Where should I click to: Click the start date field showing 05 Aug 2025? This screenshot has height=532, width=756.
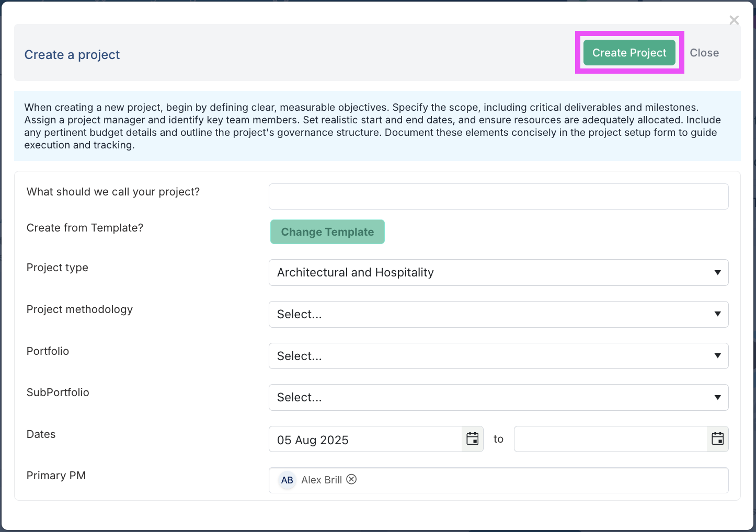(x=365, y=440)
